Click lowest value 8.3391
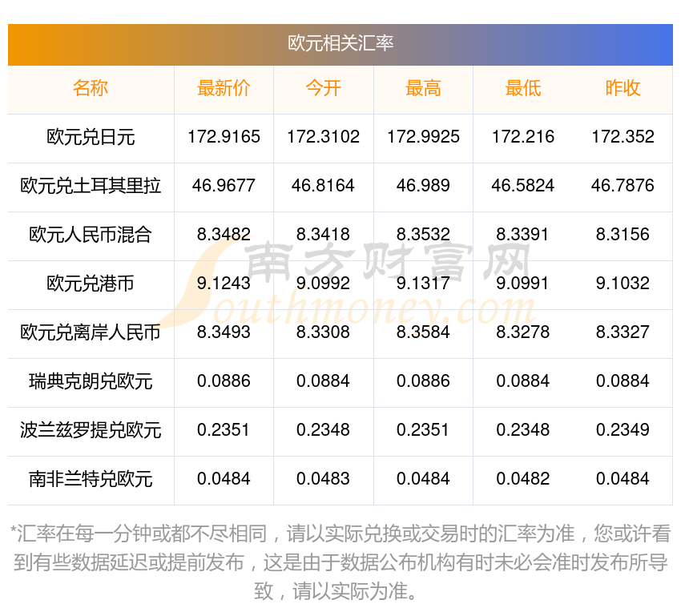This screenshot has width=681, height=616. (x=523, y=235)
